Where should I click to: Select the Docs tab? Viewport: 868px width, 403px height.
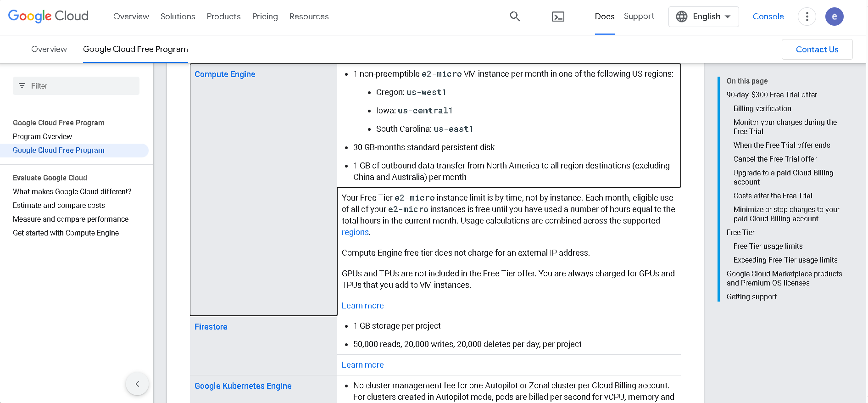605,17
